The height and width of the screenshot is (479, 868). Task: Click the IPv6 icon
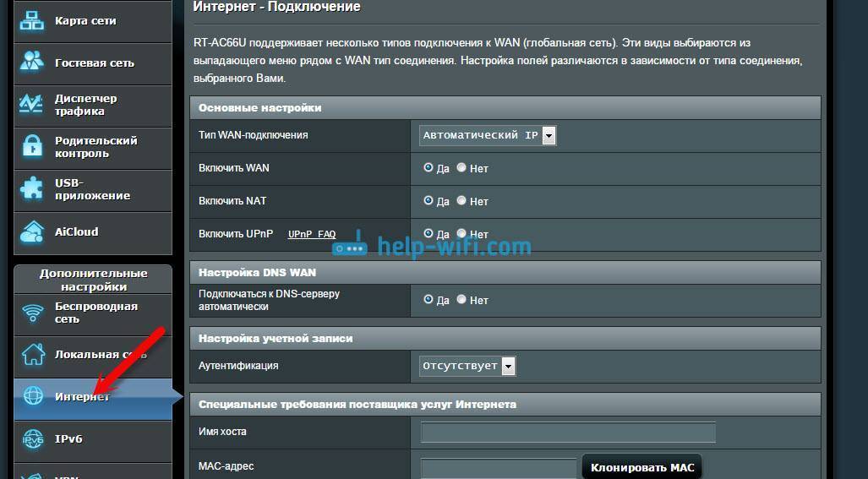click(x=33, y=439)
